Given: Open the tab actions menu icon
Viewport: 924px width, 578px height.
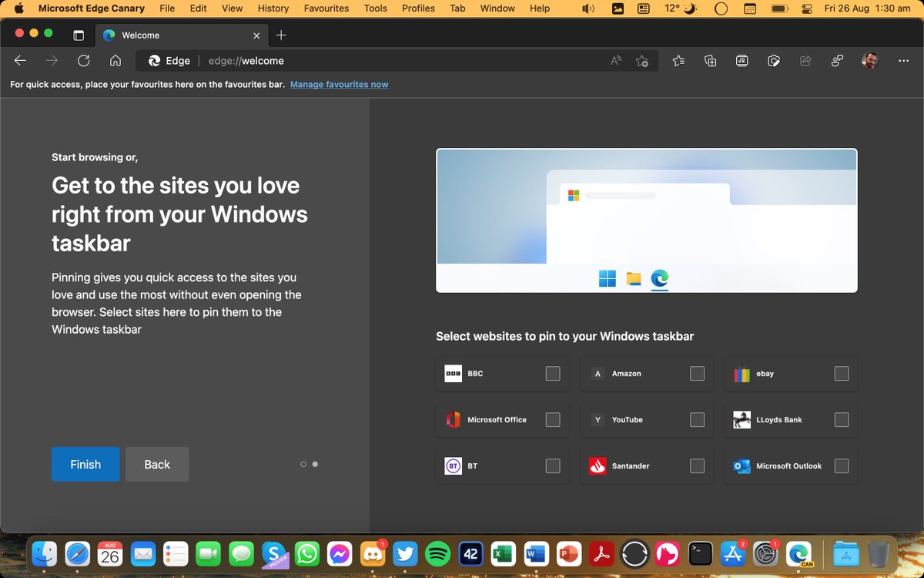Looking at the screenshot, I should [79, 35].
